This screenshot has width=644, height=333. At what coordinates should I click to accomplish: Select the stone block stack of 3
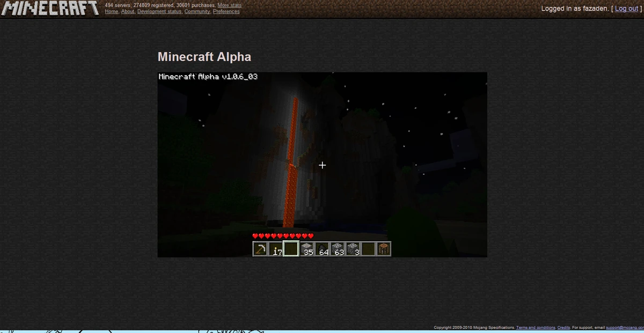353,248
